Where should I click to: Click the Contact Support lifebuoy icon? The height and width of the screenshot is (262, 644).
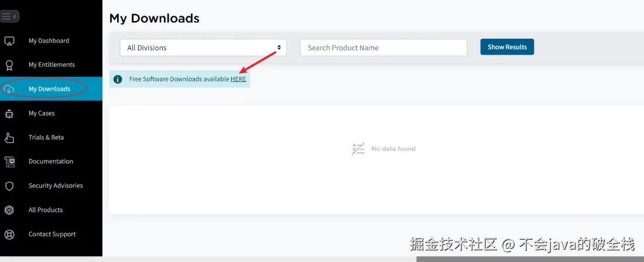click(9, 234)
